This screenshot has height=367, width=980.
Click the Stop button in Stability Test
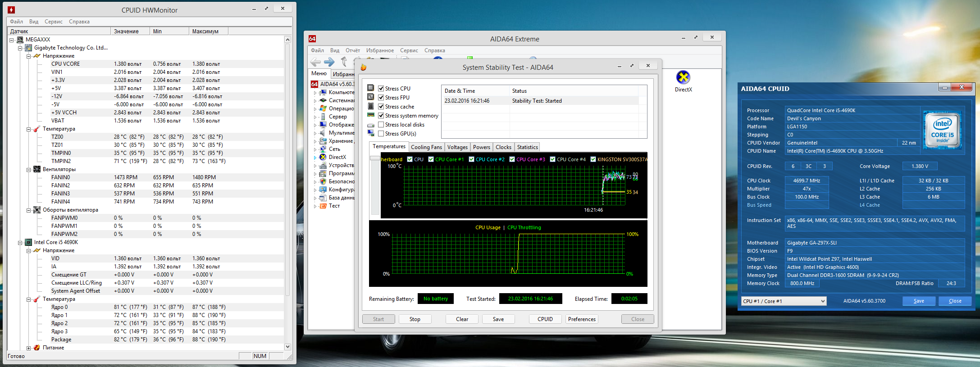pos(415,319)
